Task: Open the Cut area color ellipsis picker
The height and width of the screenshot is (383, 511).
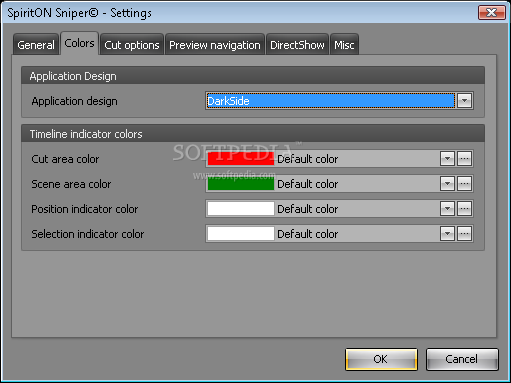Action: (464, 159)
